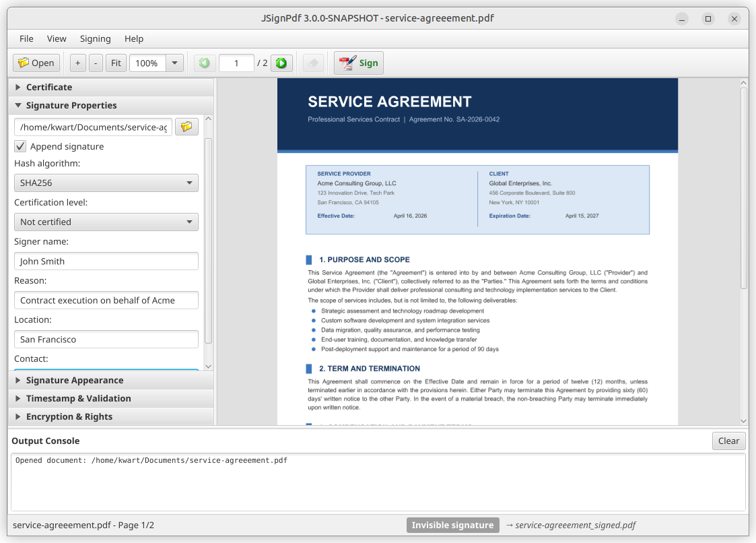Open the zoom percentage dropdown arrow
The width and height of the screenshot is (756, 543).
point(174,63)
